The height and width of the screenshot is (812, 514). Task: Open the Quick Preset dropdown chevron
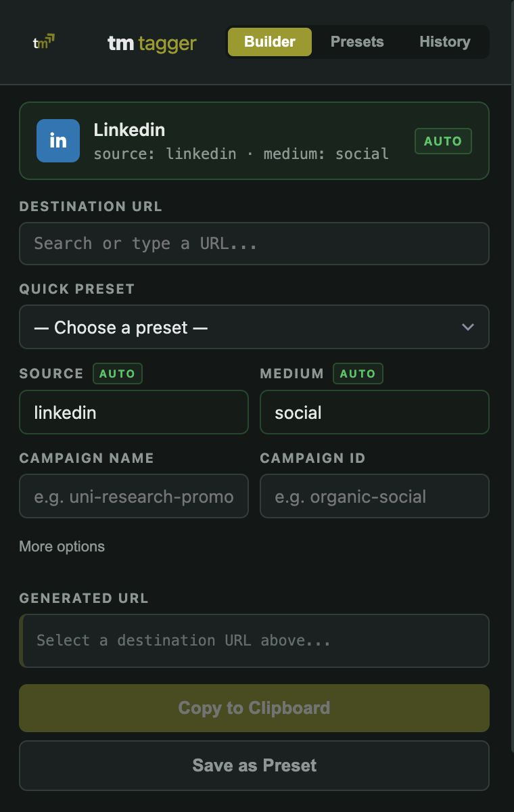coord(467,328)
